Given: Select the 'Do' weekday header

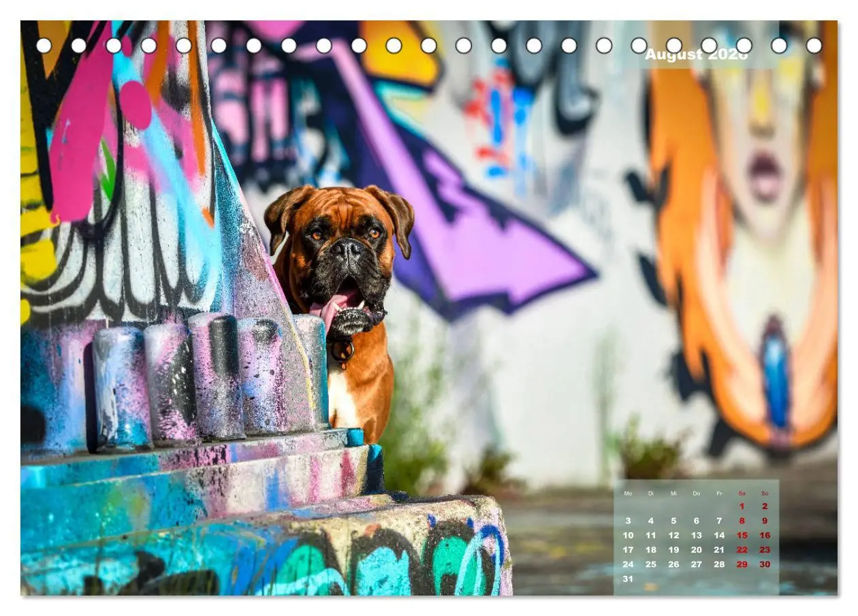Looking at the screenshot, I should click(696, 493).
